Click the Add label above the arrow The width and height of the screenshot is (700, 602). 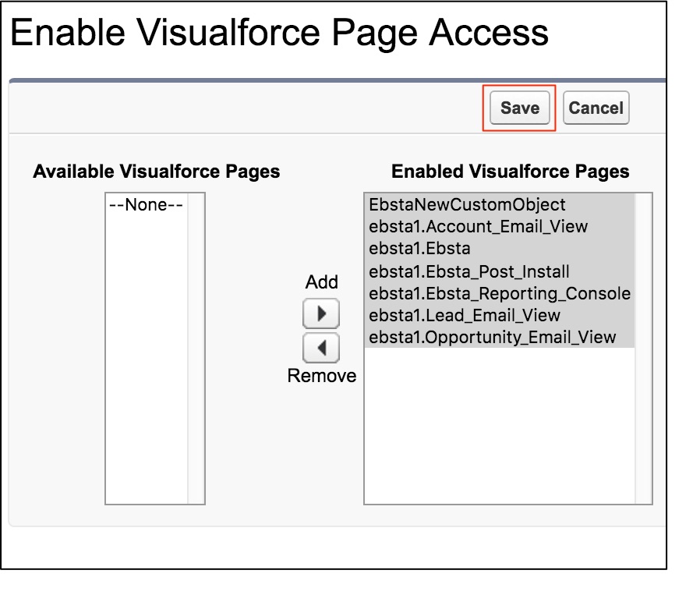pyautogui.click(x=321, y=282)
